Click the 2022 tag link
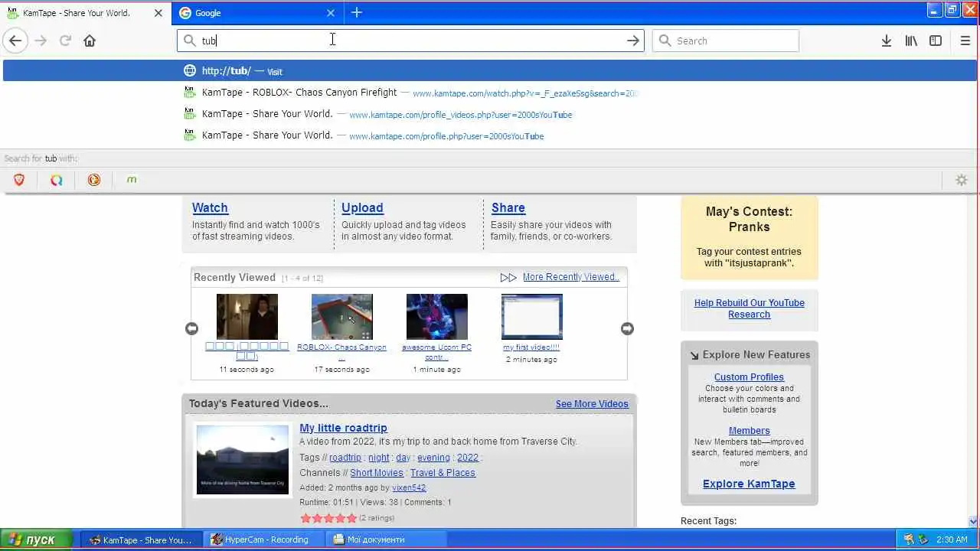Screen dimensions: 980x551 (x=468, y=458)
